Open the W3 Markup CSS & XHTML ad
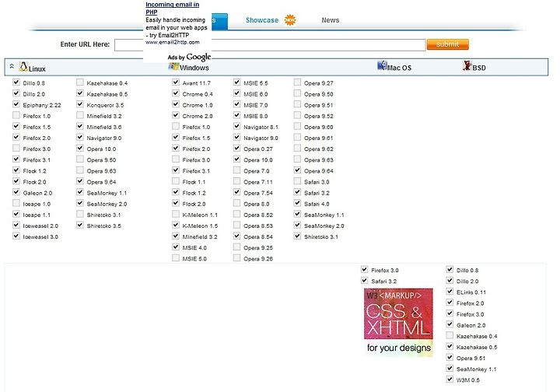Image resolution: width=560 pixels, height=392 pixels. 398,322
